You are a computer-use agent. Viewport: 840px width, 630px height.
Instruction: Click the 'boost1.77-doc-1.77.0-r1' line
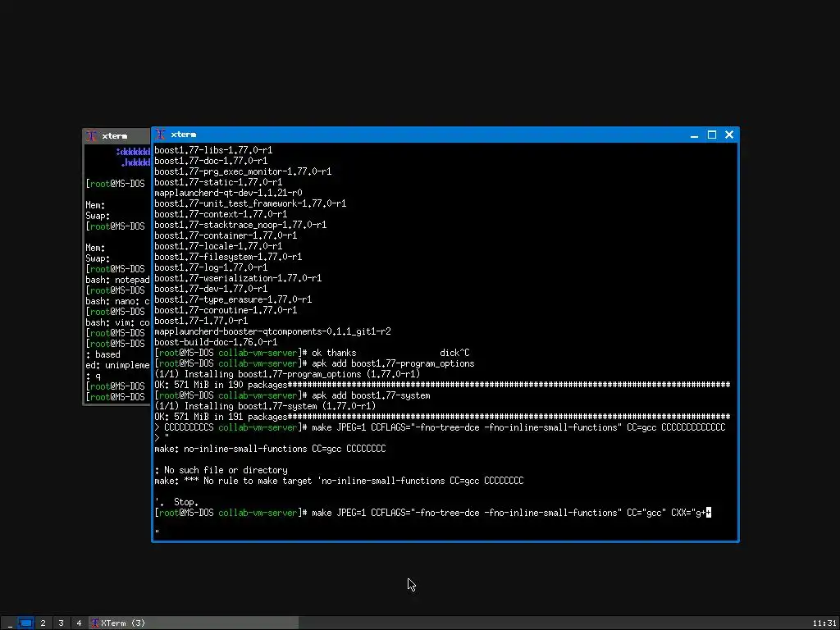tap(211, 162)
